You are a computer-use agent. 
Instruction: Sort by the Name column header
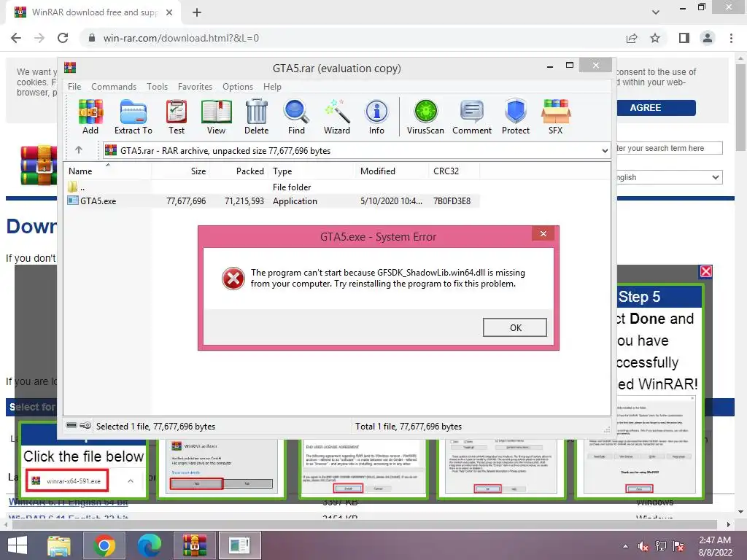(x=107, y=171)
